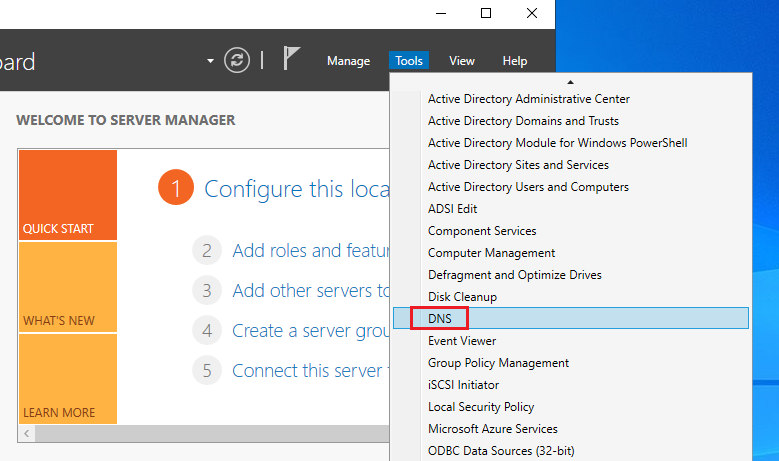
Task: Click the refresh dashboard icon
Action: tap(237, 60)
